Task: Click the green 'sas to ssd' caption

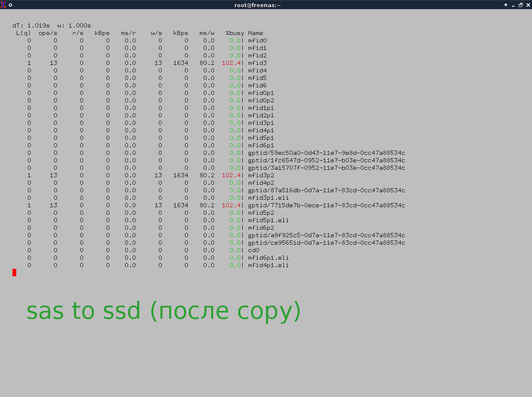Action: coord(163,311)
